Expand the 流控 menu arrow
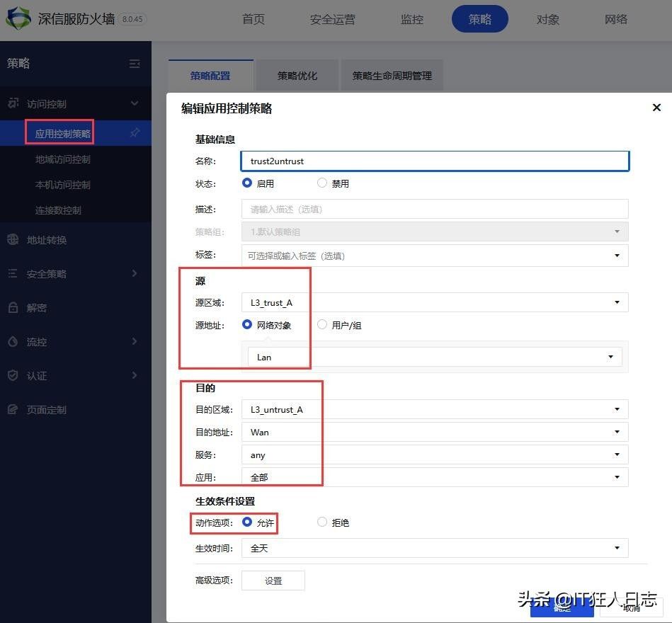The height and width of the screenshot is (623, 672). click(135, 341)
